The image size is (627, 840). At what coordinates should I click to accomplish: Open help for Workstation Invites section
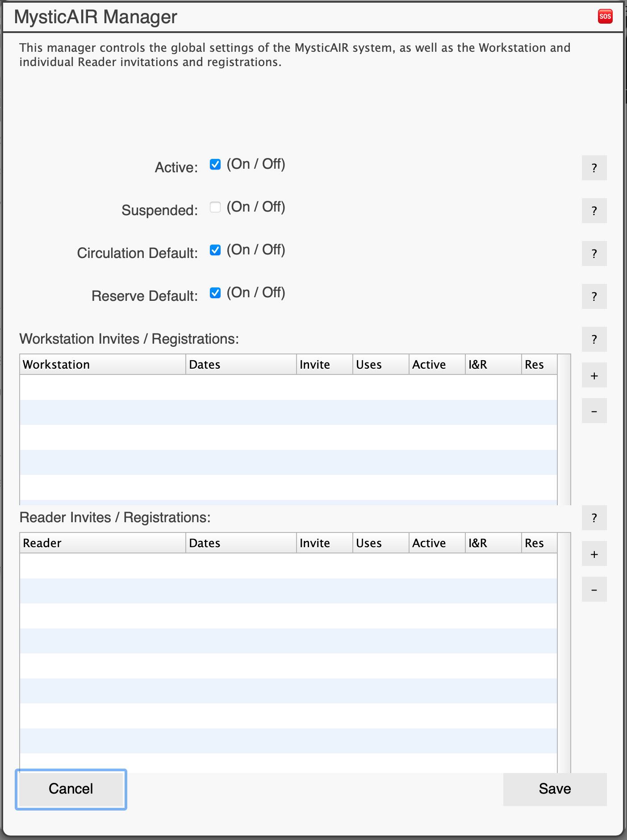click(594, 339)
